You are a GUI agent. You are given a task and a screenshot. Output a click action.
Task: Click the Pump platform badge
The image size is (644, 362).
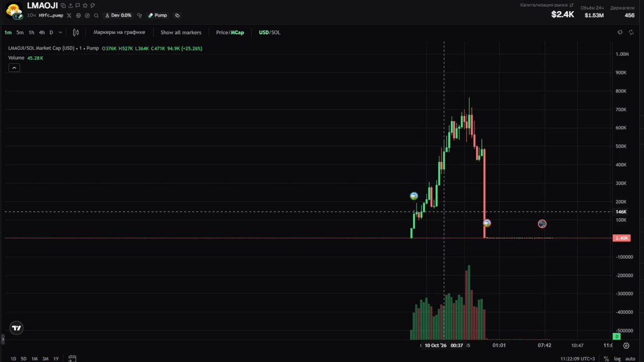pyautogui.click(x=158, y=16)
